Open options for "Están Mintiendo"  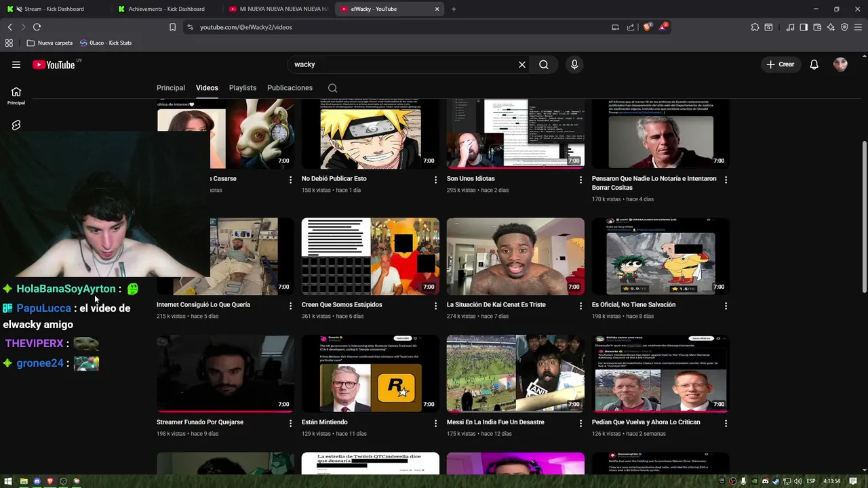(435, 423)
